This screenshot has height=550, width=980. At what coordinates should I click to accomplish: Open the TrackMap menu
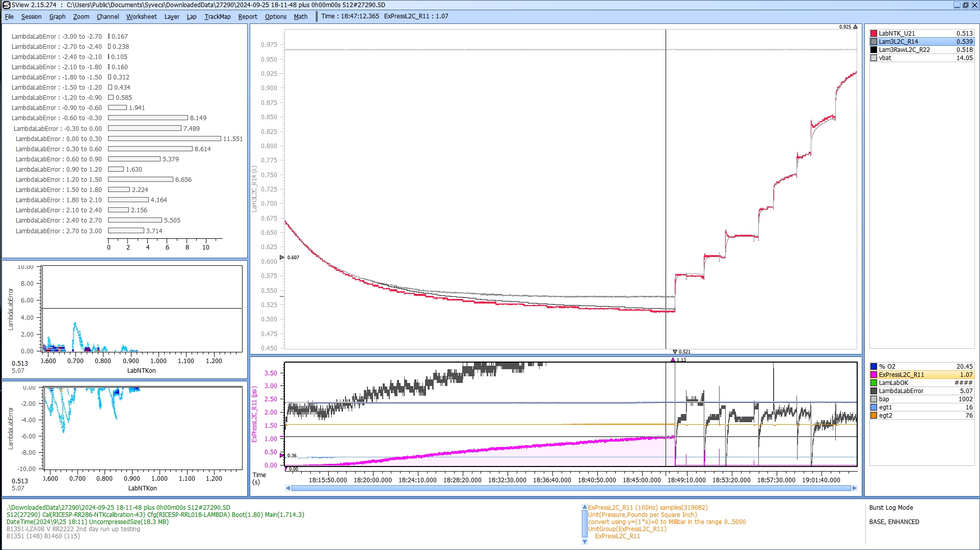pos(217,16)
